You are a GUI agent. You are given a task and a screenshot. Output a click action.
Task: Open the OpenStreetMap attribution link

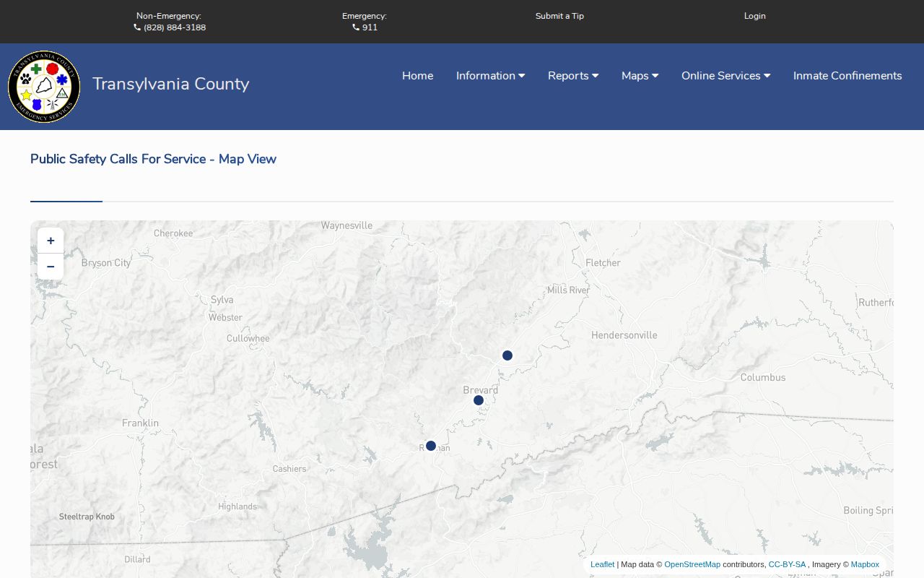point(692,564)
